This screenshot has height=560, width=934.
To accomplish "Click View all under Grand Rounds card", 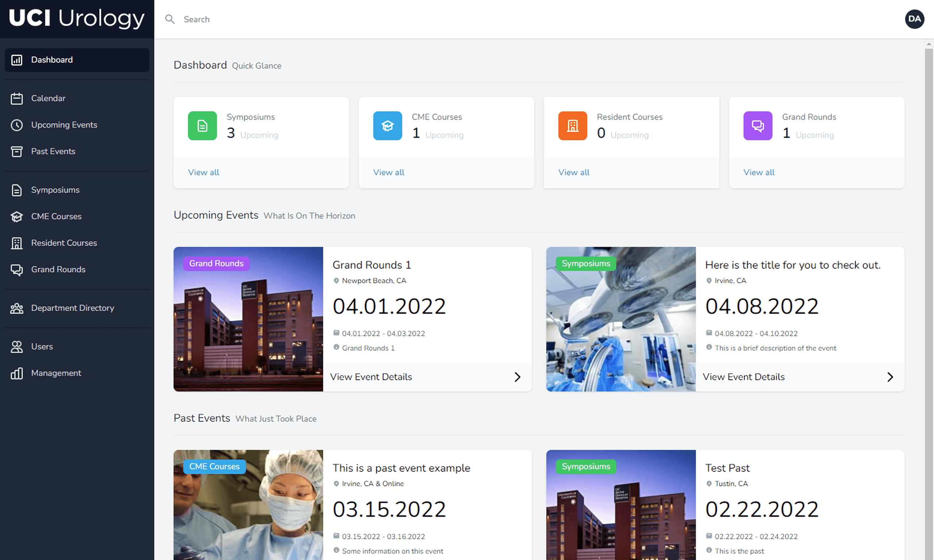I will point(759,172).
